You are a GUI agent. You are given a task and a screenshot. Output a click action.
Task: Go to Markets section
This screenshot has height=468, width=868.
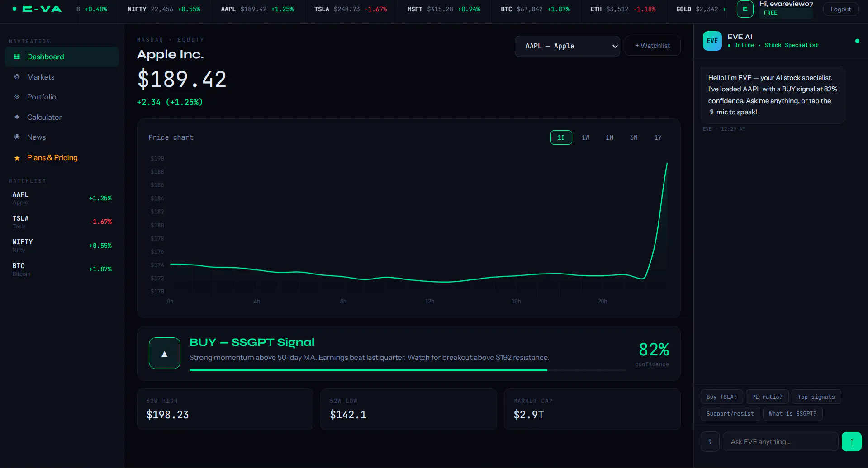62,77
